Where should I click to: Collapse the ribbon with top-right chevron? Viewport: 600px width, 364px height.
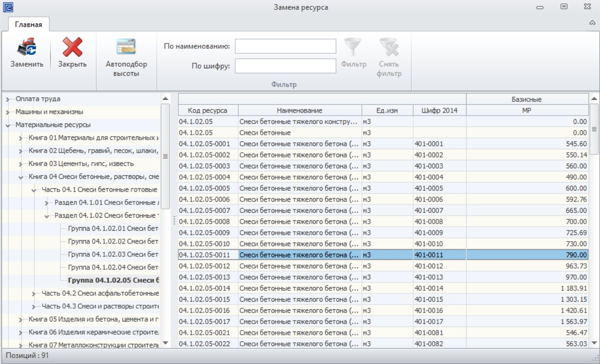[x=592, y=23]
